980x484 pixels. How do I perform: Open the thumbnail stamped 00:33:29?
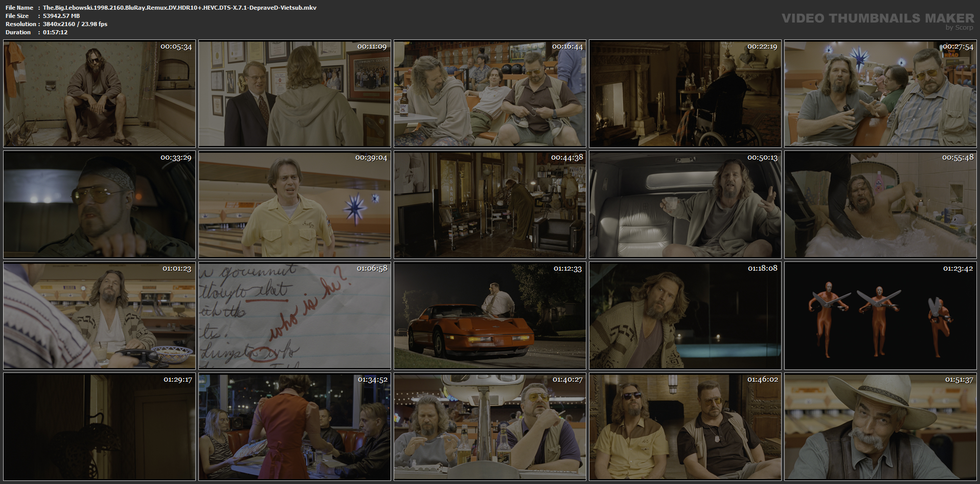(99, 205)
